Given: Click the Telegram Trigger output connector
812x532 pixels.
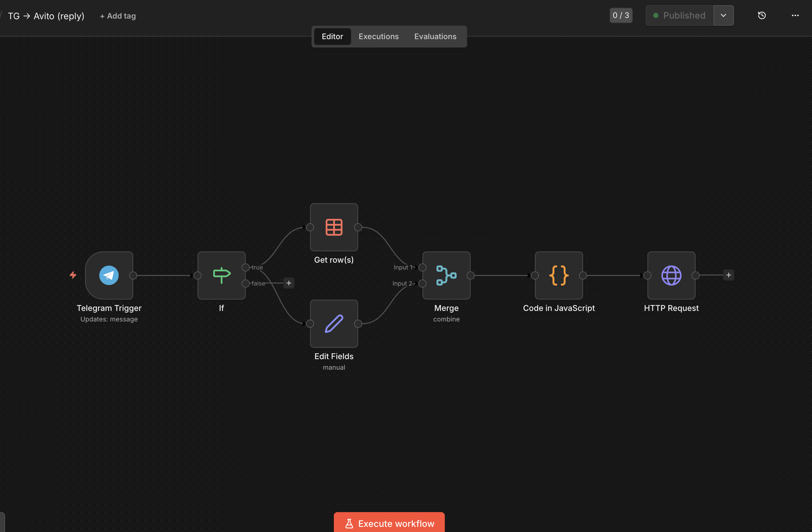Looking at the screenshot, I should click(133, 275).
